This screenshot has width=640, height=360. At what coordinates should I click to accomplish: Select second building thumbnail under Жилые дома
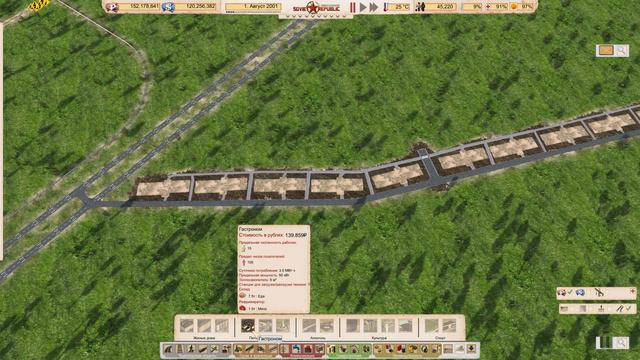coord(204,326)
